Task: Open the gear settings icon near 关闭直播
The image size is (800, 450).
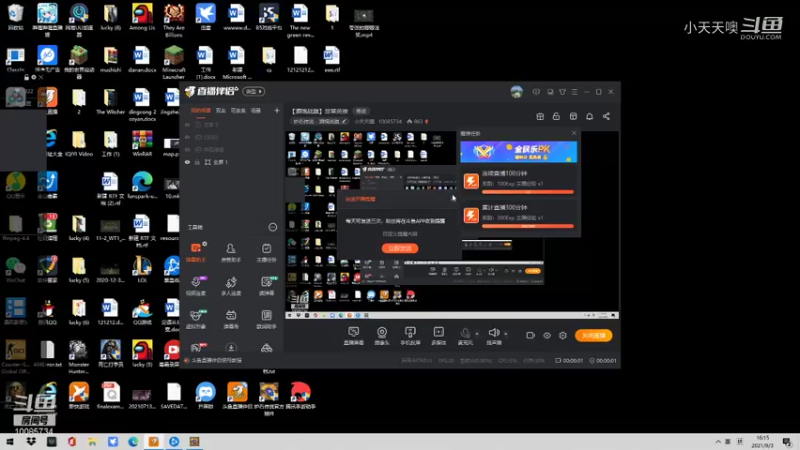Action: [563, 335]
